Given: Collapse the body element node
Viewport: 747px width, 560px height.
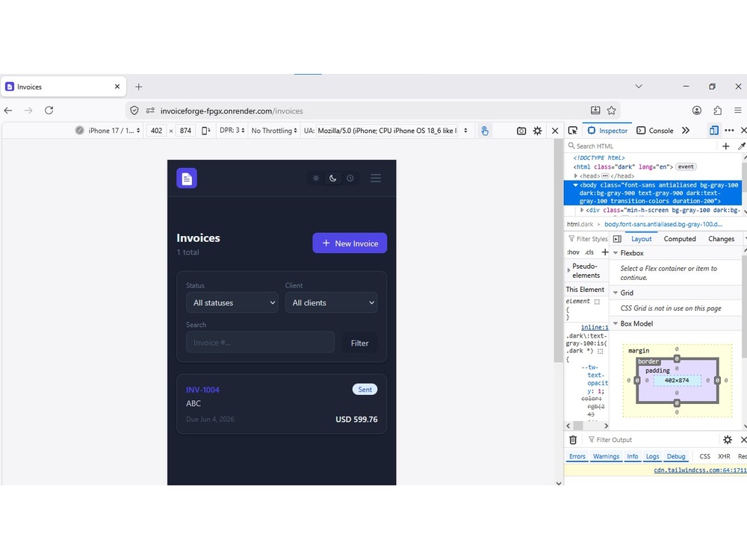Looking at the screenshot, I should click(575, 184).
